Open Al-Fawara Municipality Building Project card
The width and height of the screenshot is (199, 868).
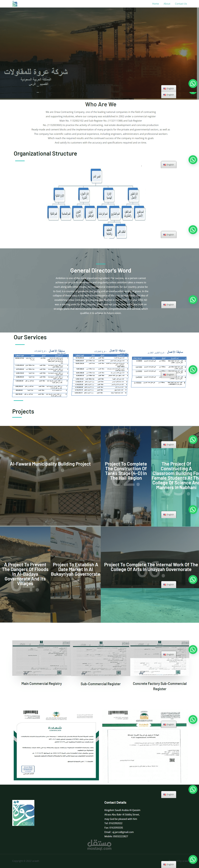(x=50, y=476)
